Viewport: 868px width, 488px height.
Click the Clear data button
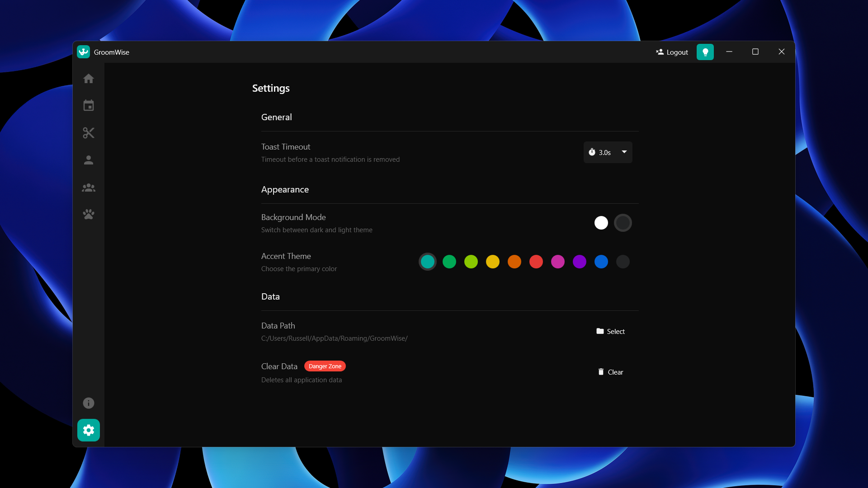(x=610, y=372)
